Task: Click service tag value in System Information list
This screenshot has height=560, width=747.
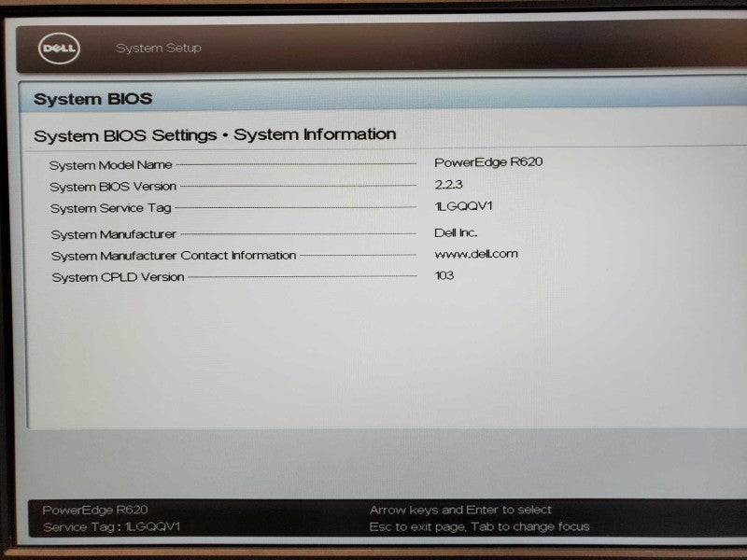Action: [463, 206]
